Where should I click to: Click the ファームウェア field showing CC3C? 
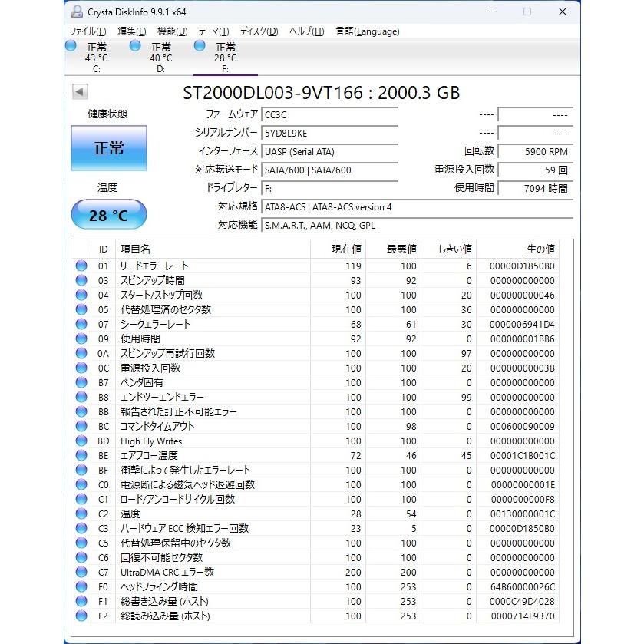330,114
